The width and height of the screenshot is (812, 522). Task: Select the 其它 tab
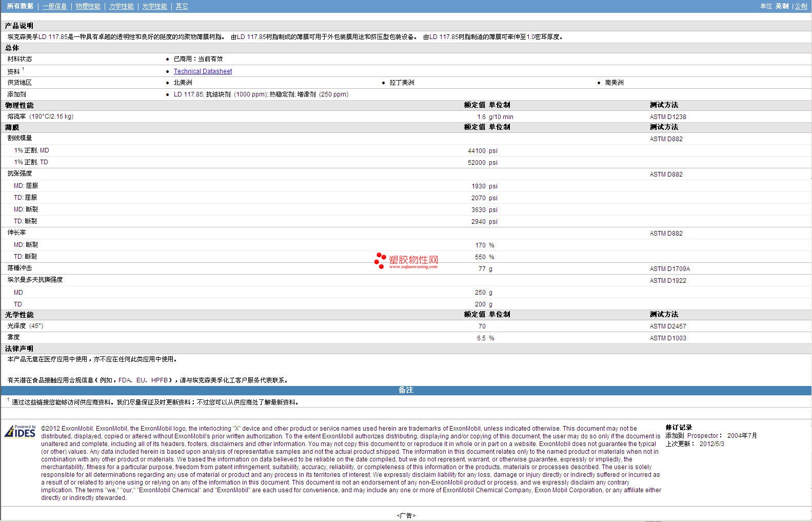click(x=182, y=6)
